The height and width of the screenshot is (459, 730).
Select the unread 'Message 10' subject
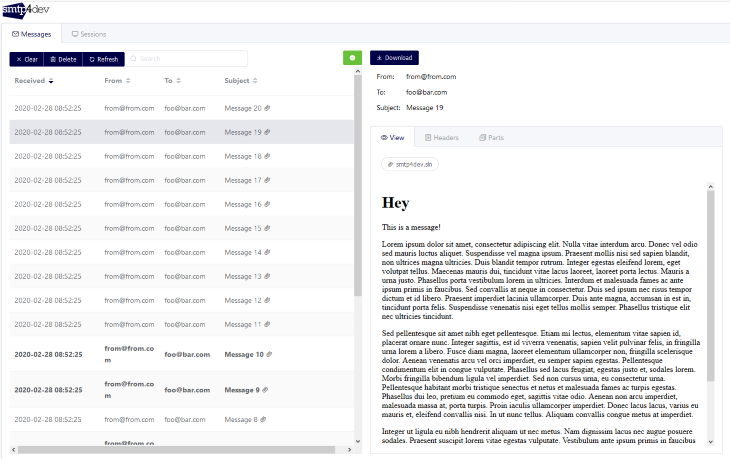point(244,355)
